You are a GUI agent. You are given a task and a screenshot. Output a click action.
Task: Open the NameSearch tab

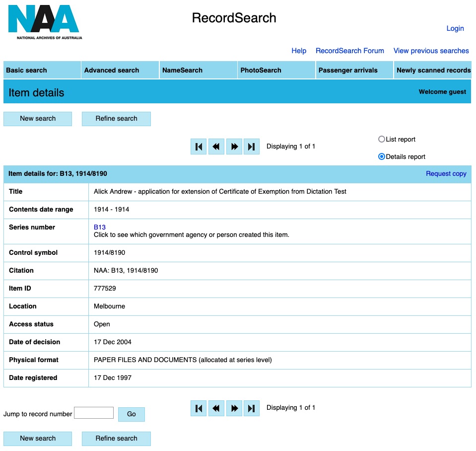(x=198, y=70)
